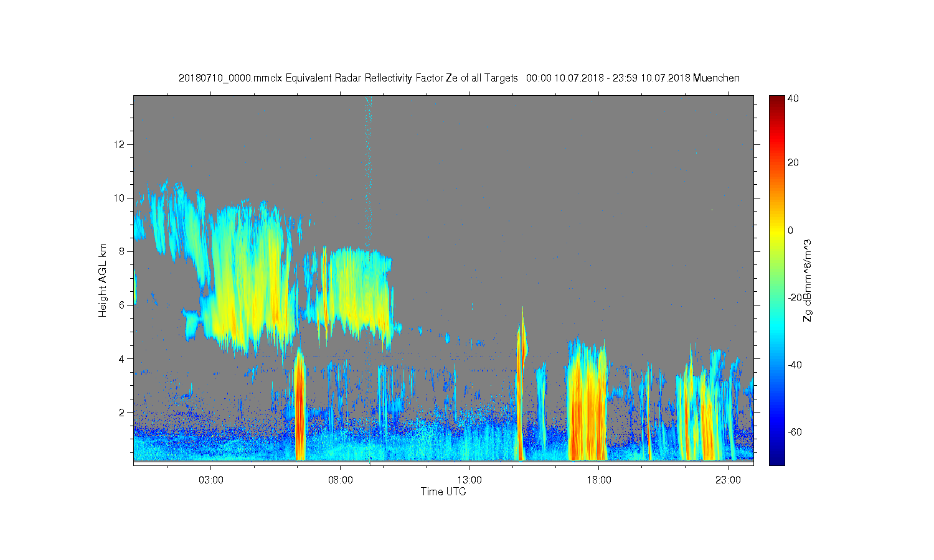Select the 'Zg dBmm^6/m^3' colorbar label
Screen dimensions: 934x560
[x=808, y=280]
